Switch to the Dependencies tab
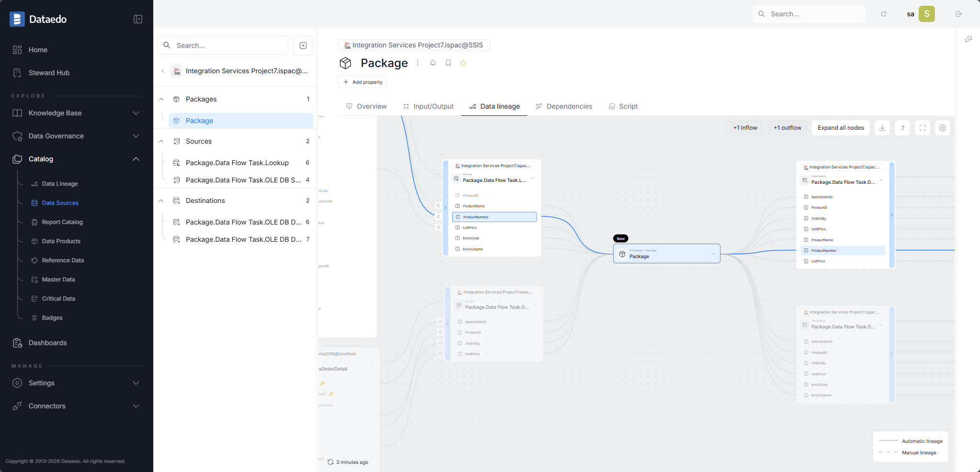980x472 pixels. (569, 106)
